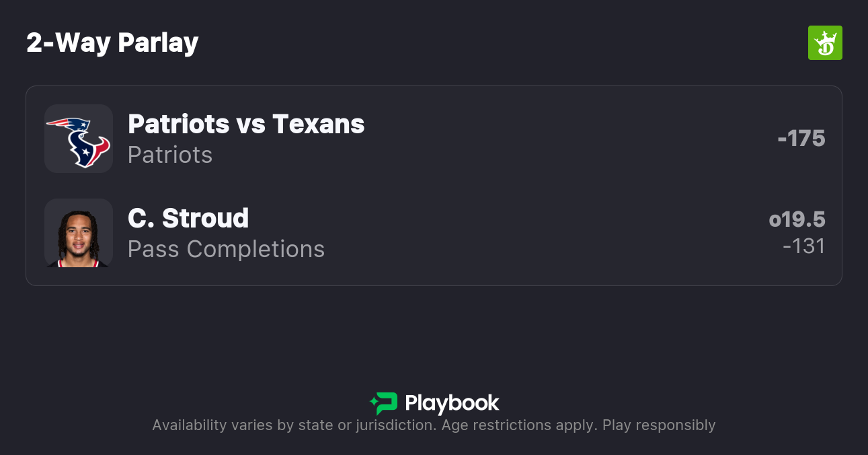Click bold Patriots in the matchup title

pos(178,124)
